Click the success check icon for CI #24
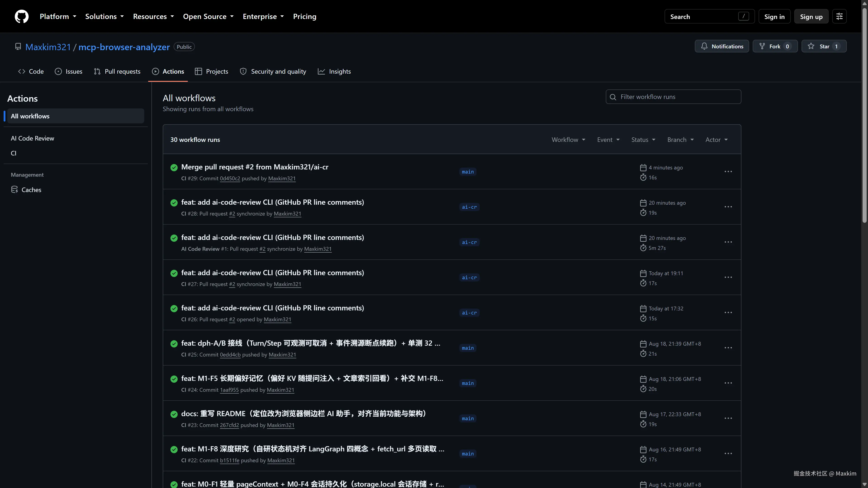This screenshot has height=488, width=868. point(174,379)
